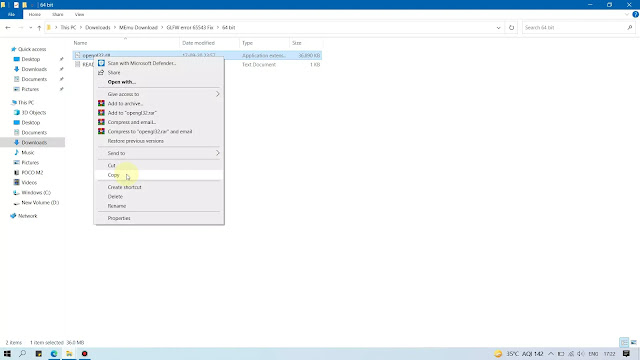Click the Share icon in context menu
640x360 pixels.
101,73
